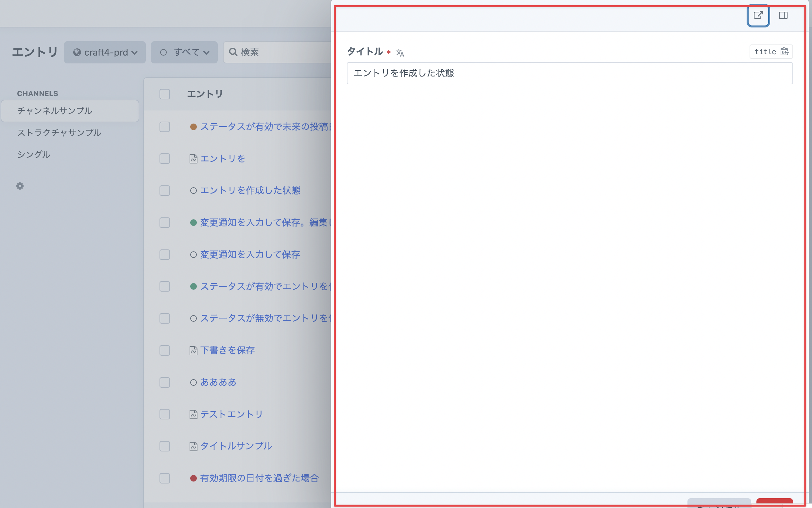Toggle the sidebar panel icon
The height and width of the screenshot is (508, 812).
(x=783, y=15)
